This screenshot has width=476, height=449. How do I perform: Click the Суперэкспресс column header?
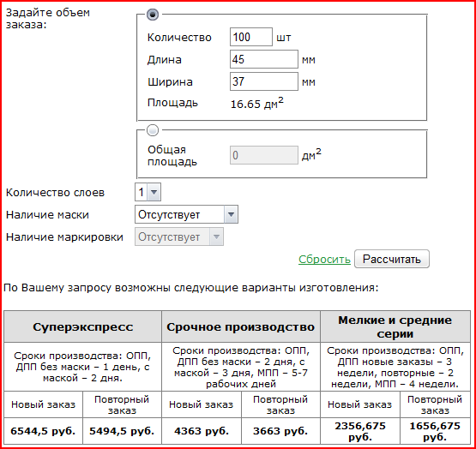[x=82, y=326]
